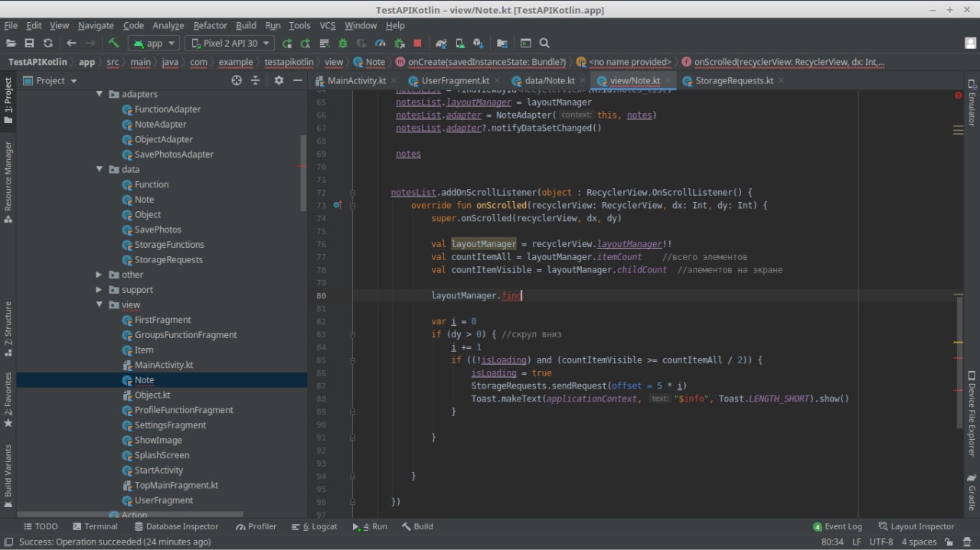Open the Refactor menu
This screenshot has height=550, width=980.
click(x=210, y=25)
